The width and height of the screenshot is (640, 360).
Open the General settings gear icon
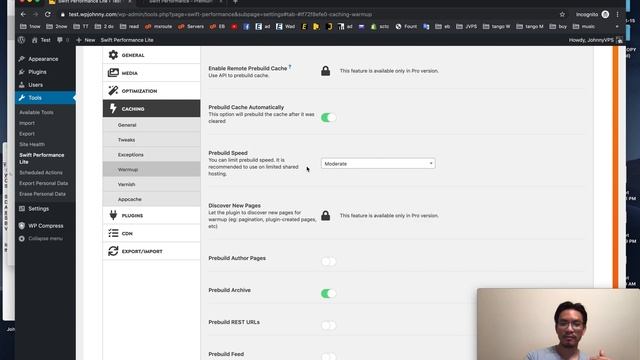click(113, 55)
